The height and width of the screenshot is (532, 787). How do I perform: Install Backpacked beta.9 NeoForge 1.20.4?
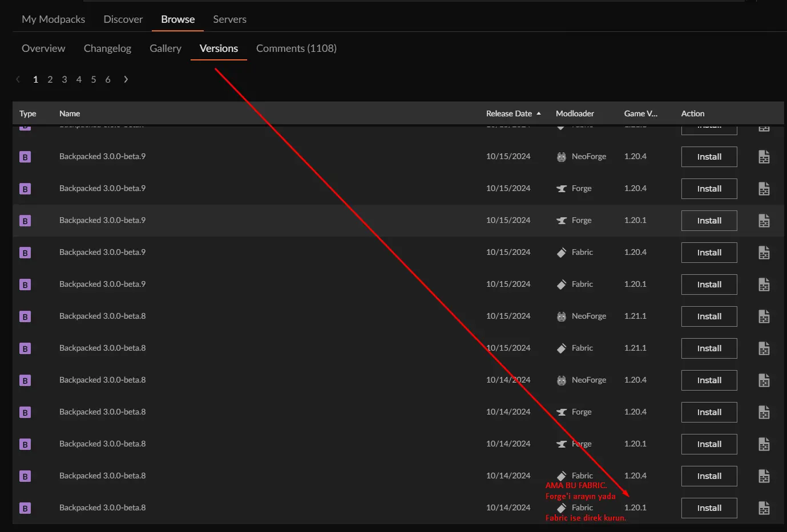click(x=709, y=157)
